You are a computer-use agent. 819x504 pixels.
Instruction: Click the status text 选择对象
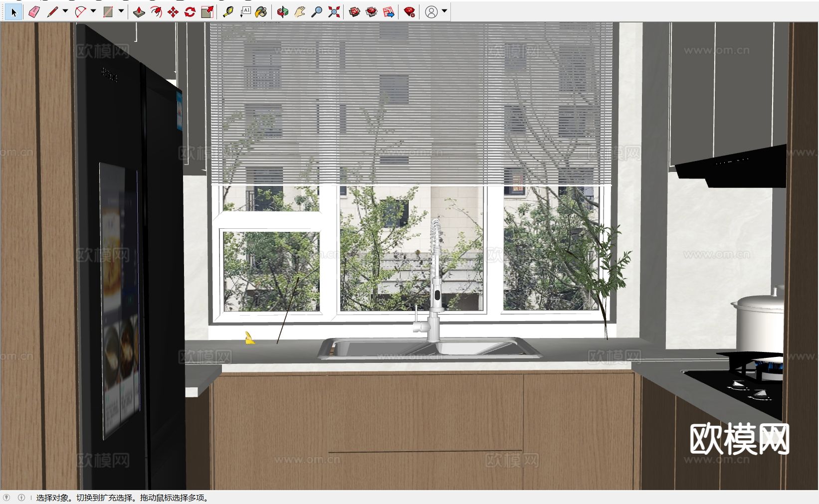52,498
